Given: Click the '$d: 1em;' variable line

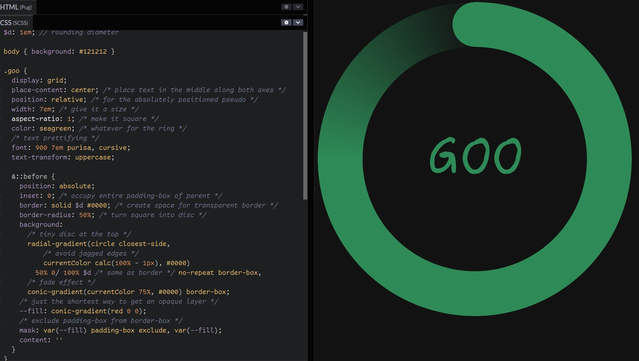Looking at the screenshot, I should tap(18, 32).
